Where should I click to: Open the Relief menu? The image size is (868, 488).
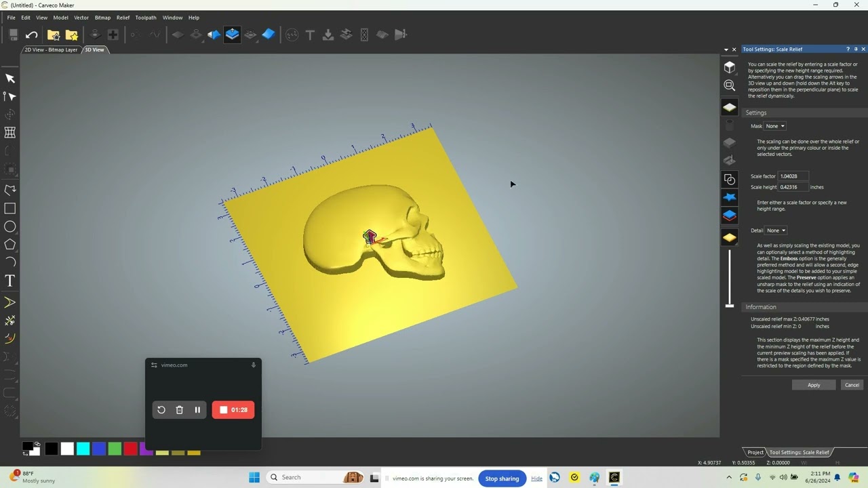pyautogui.click(x=123, y=18)
